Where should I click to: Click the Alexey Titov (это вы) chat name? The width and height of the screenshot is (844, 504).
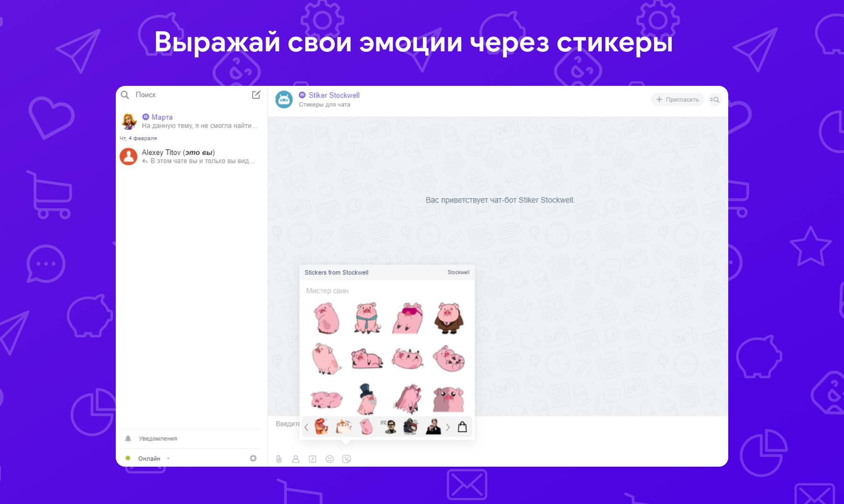[178, 153]
